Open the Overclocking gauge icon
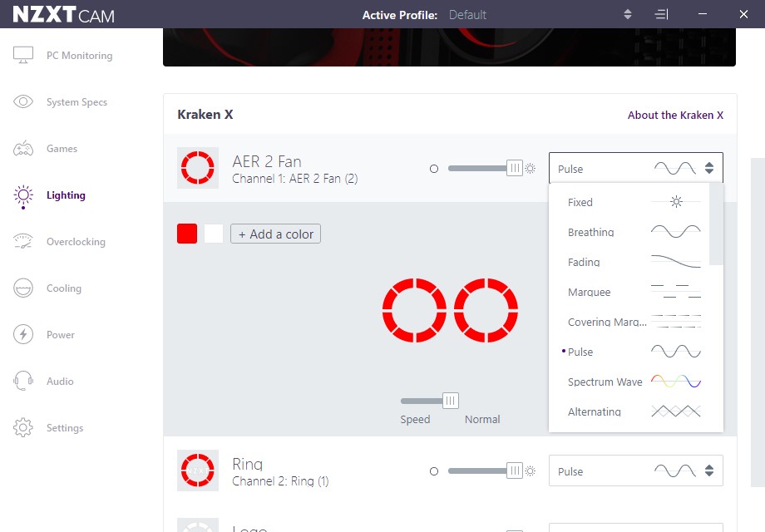Viewport: 765px width, 532px height. [x=23, y=241]
